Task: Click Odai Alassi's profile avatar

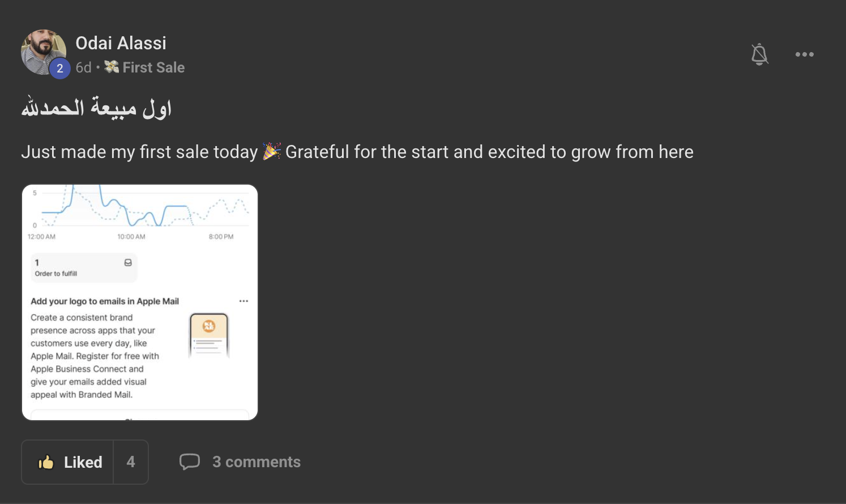Action: pyautogui.click(x=42, y=51)
